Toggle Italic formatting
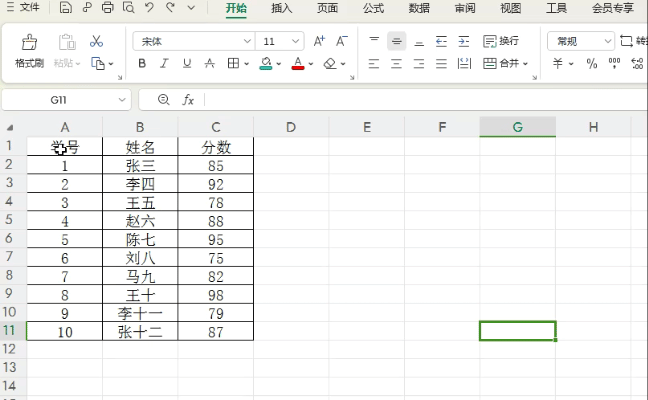 click(x=164, y=63)
